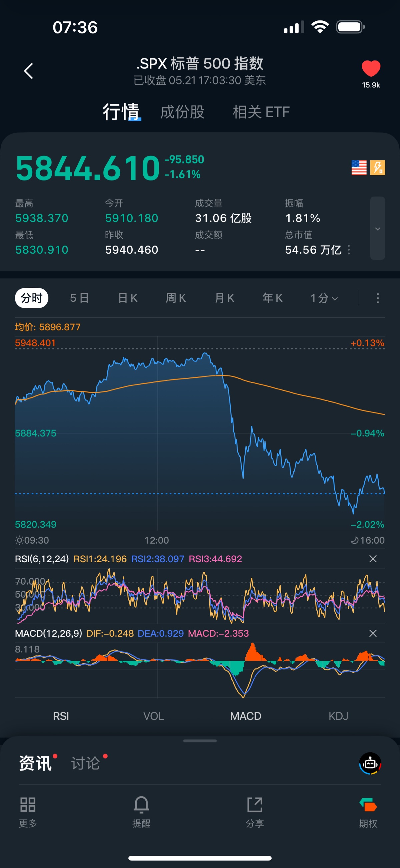This screenshot has width=400, height=868.
Task: Select the RSI indicator
Action: point(61,716)
